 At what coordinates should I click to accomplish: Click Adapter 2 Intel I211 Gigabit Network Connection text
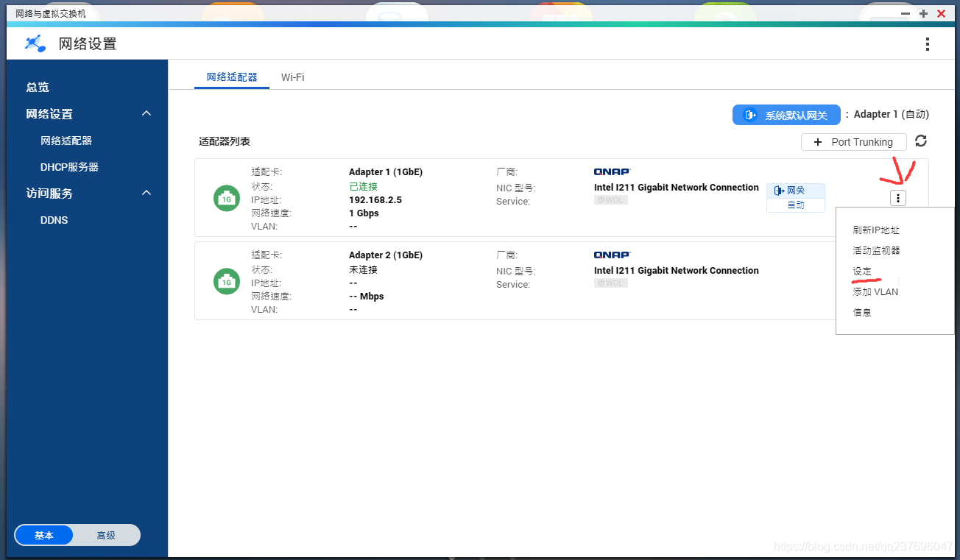677,270
